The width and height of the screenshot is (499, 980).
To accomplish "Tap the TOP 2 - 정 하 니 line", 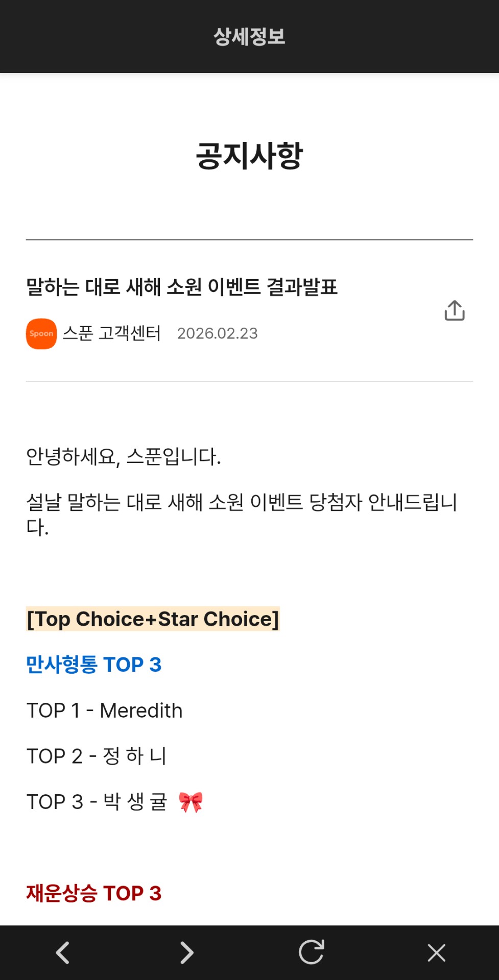I will 97,756.
